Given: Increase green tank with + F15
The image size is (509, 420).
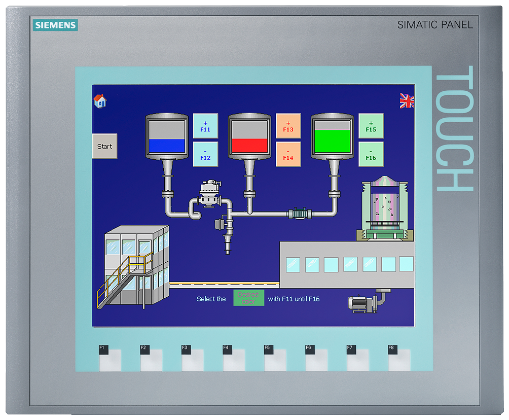Looking at the screenshot, I should 371,126.
